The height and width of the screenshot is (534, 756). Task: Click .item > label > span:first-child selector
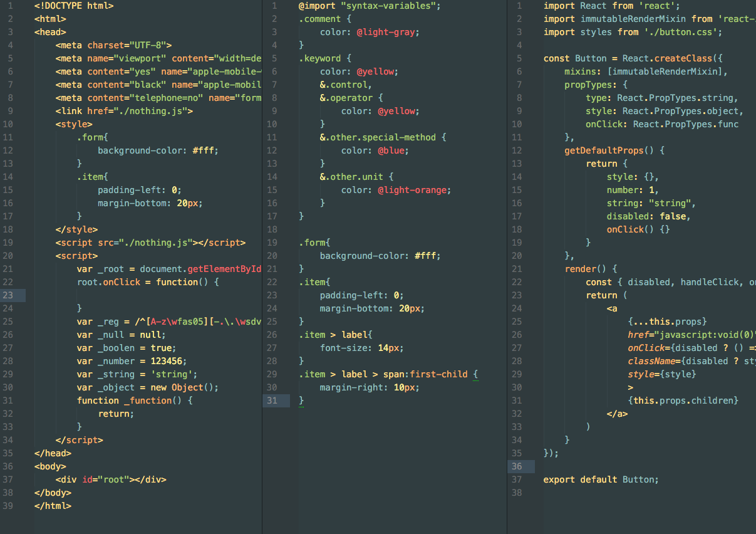(x=383, y=374)
